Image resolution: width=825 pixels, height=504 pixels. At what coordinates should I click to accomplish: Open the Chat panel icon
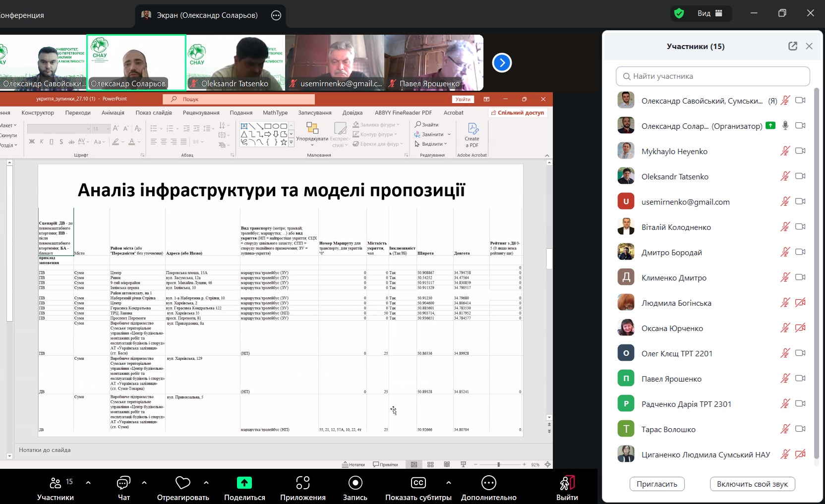coord(123,483)
